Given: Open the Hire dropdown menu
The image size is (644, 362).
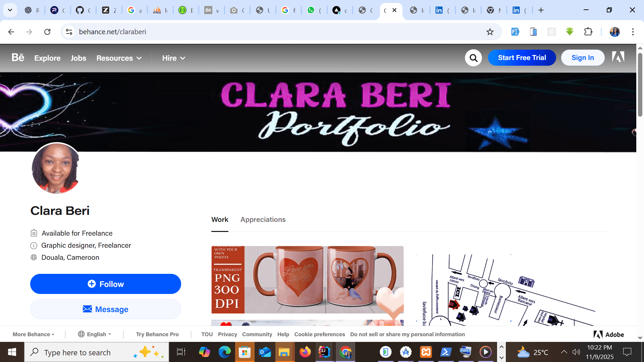Looking at the screenshot, I should pos(173,58).
